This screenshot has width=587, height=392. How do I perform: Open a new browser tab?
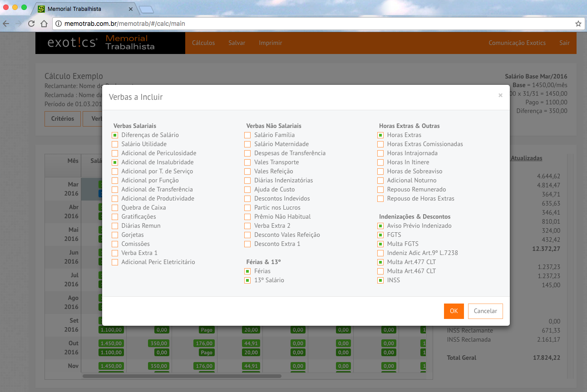point(146,9)
